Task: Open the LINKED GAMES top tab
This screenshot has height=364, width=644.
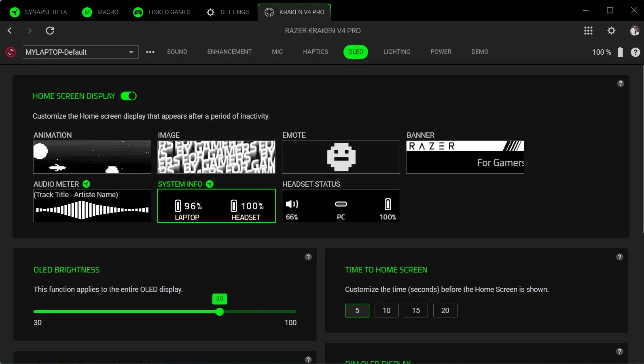Action: point(162,12)
